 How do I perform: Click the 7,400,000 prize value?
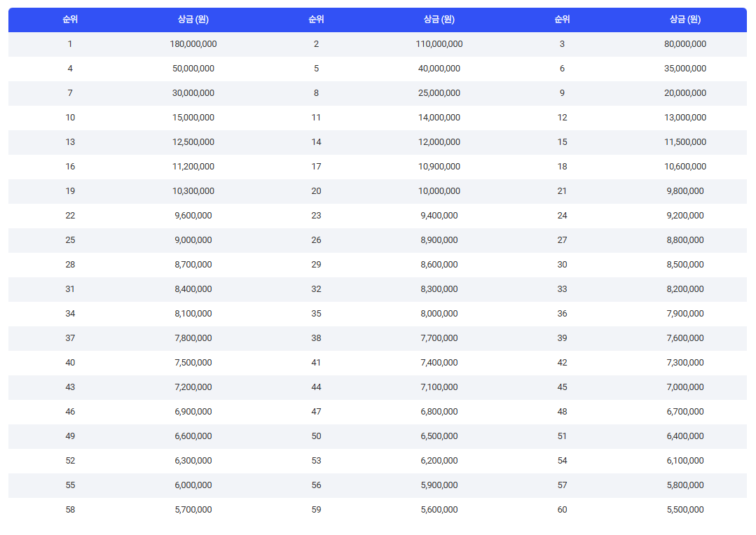(x=439, y=363)
